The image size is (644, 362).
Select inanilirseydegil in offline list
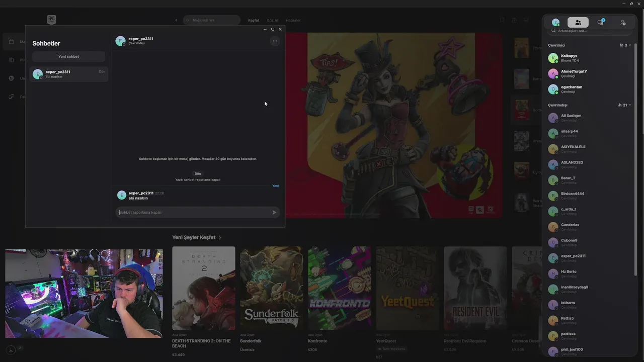pos(590,289)
